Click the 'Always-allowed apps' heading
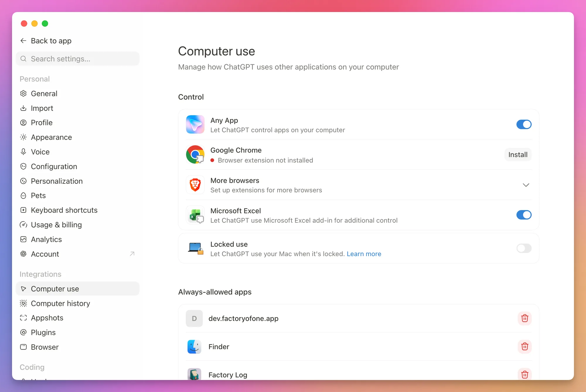This screenshot has height=392, width=586. click(215, 292)
